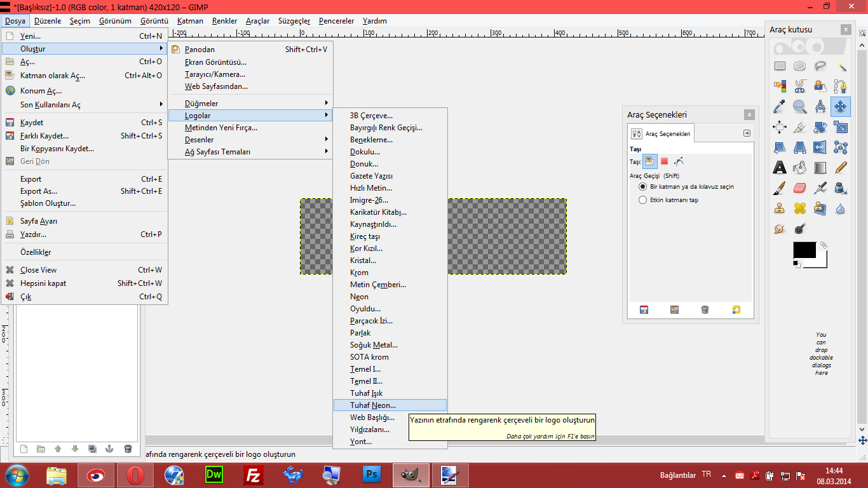This screenshot has width=868, height=488.
Task: Toggle move-layer mode in Taşı options
Action: [650, 161]
